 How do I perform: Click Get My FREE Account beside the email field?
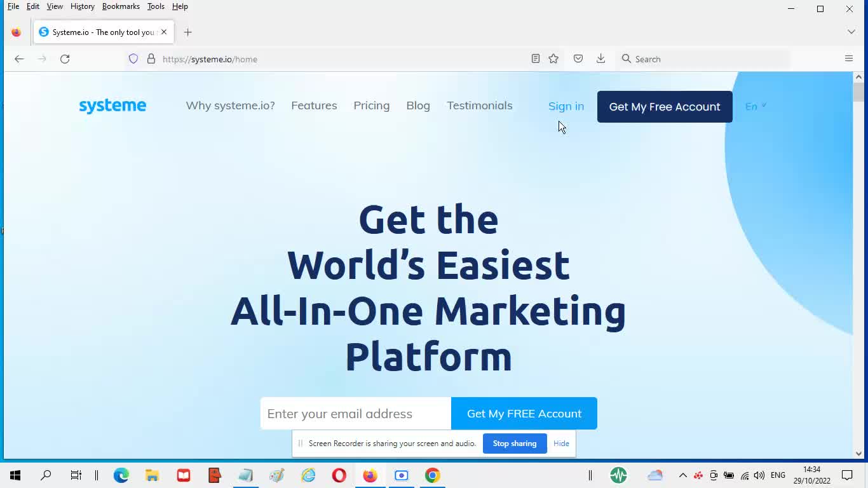click(x=524, y=414)
